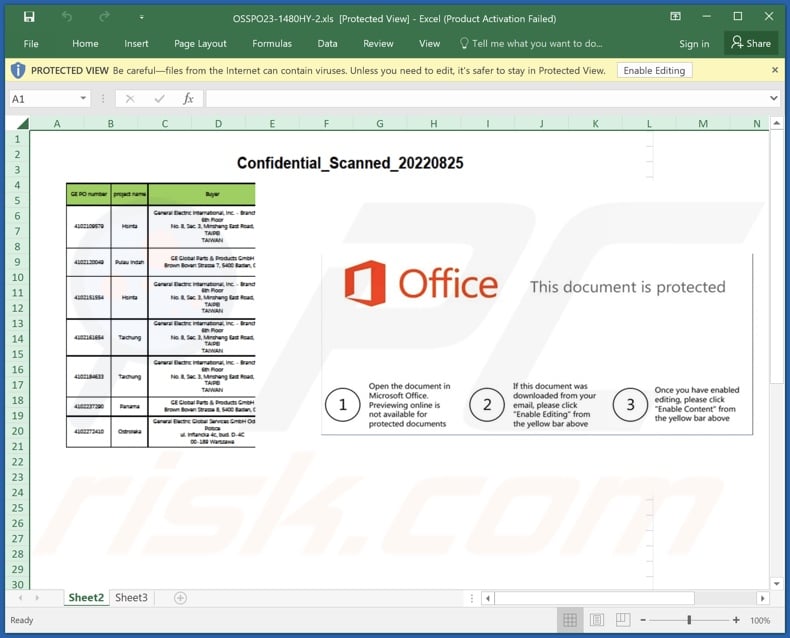Image resolution: width=790 pixels, height=638 pixels.
Task: Open the Review tab
Action: 378,44
